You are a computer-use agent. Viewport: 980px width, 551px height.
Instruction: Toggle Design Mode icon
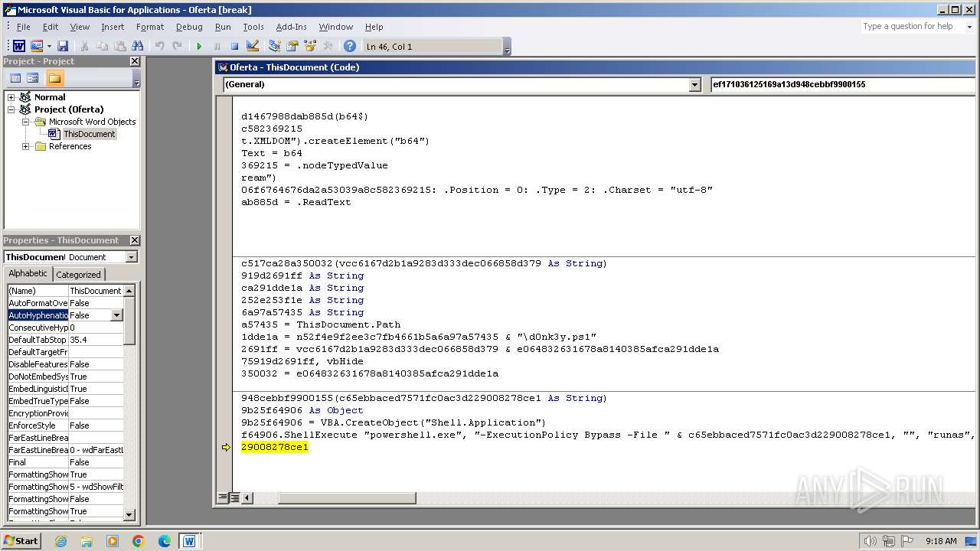click(253, 46)
